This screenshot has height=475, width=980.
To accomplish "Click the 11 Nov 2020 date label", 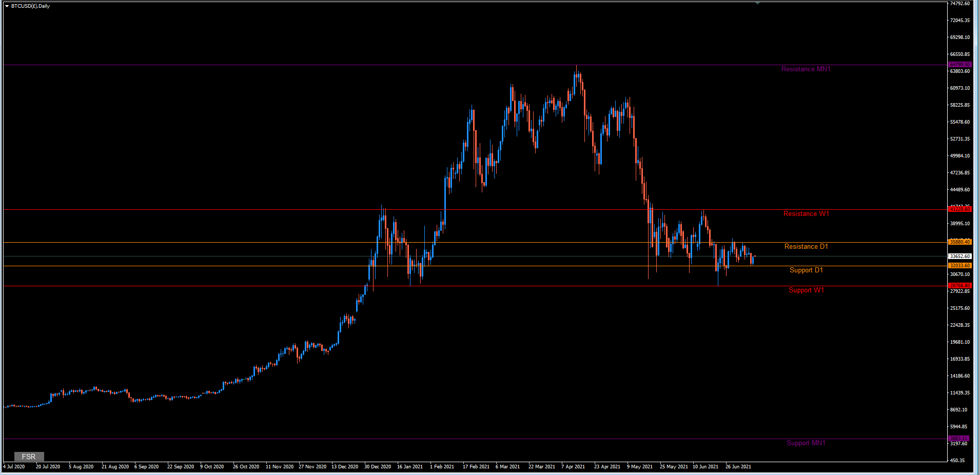I will pyautogui.click(x=280, y=467).
